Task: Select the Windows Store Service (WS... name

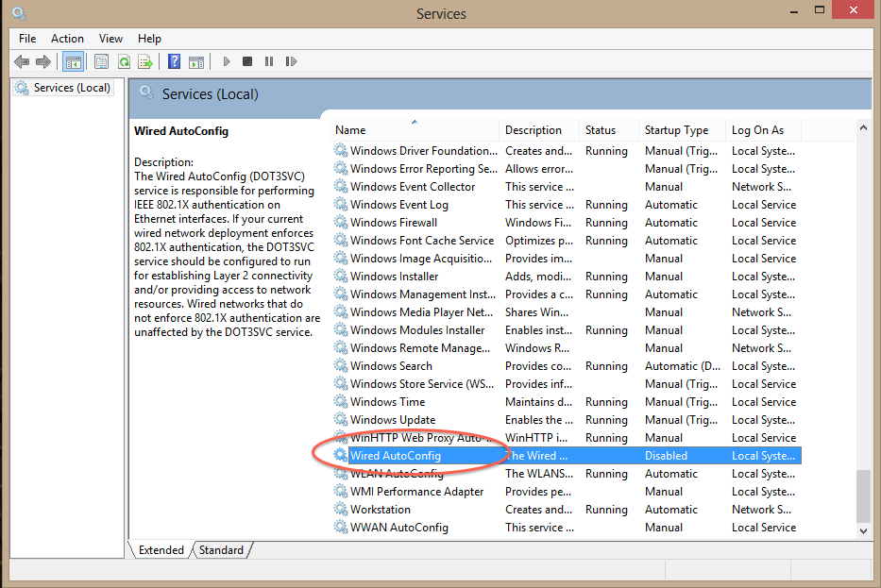Action: [x=422, y=384]
